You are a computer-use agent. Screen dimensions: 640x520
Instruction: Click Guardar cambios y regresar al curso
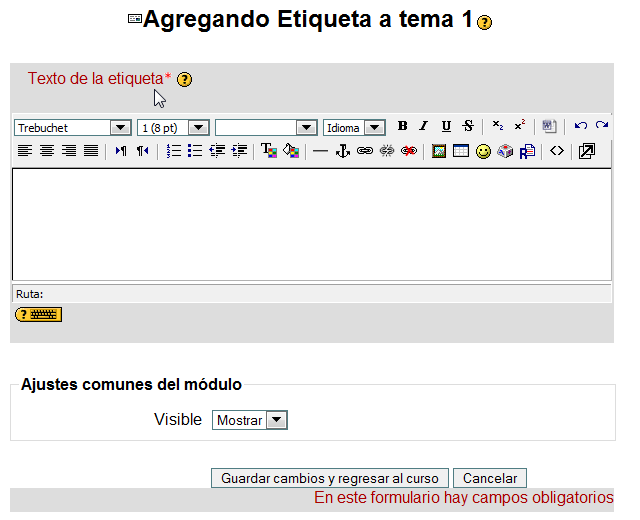329,479
